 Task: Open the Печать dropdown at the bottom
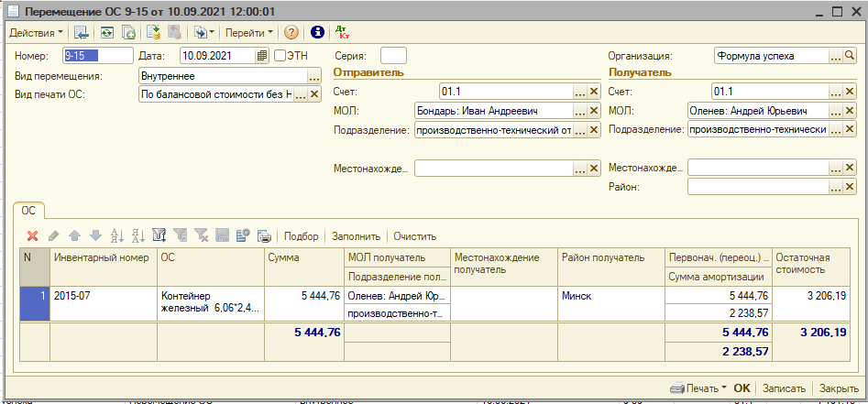click(698, 388)
